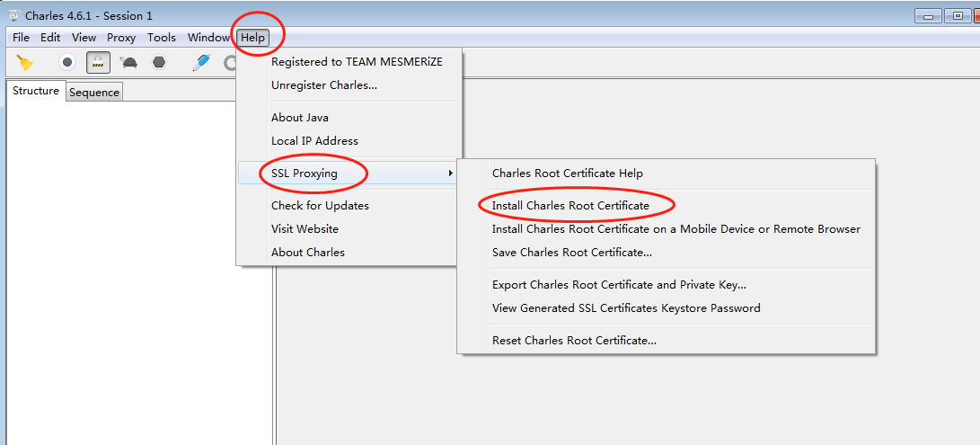This screenshot has height=445, width=980.
Task: Click the Charles app icon in title bar
Action: (x=13, y=15)
